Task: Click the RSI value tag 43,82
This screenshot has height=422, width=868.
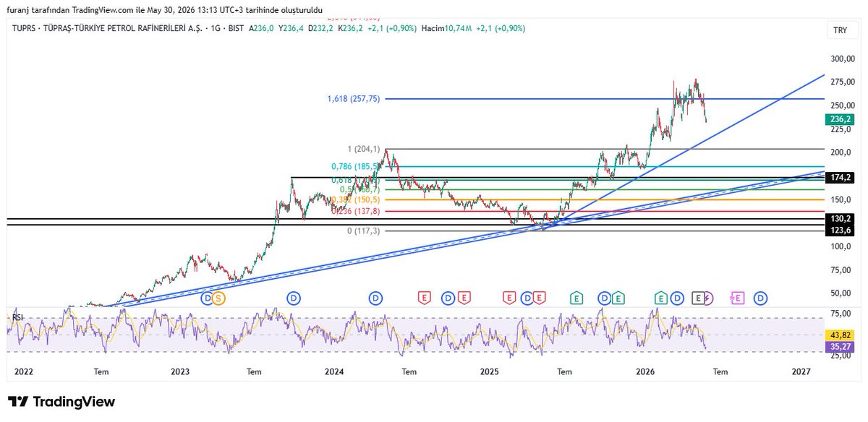Action: tap(839, 335)
